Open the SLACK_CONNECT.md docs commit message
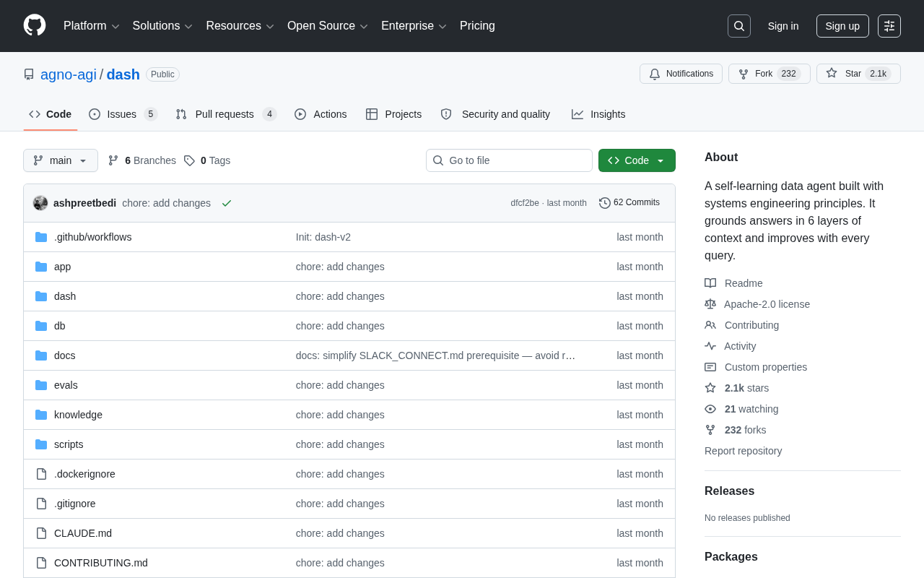Screen dimensions: 924x578 [436, 355]
